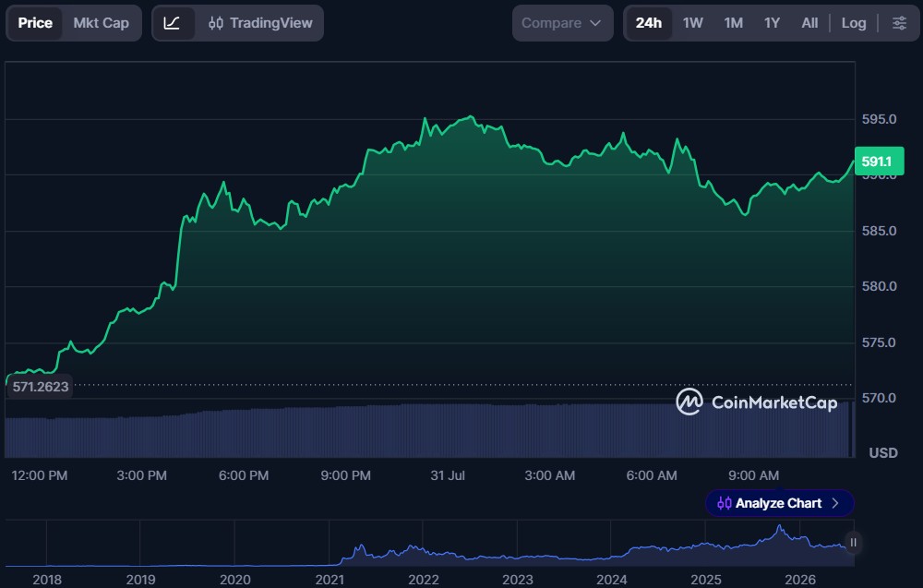Viewport: 923px width, 588px height.
Task: Select the 1M time range
Action: (734, 23)
